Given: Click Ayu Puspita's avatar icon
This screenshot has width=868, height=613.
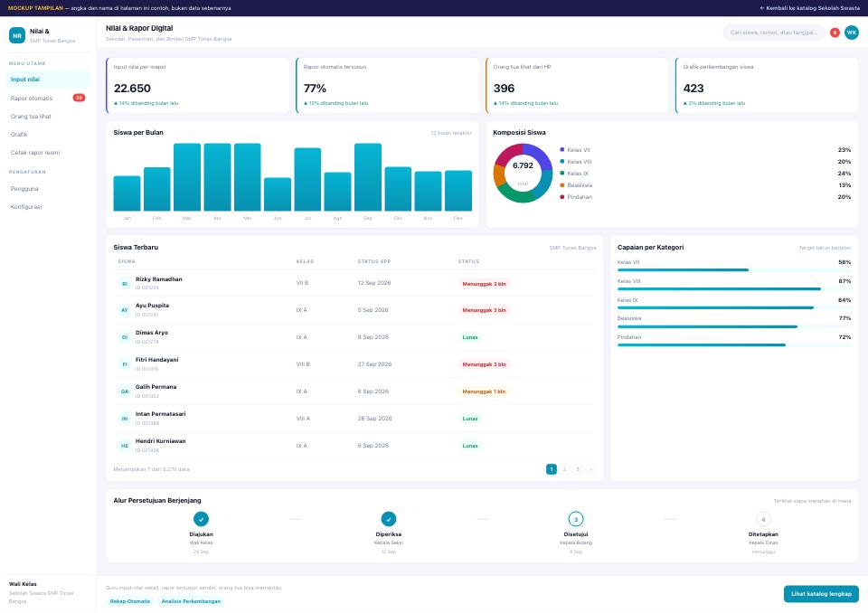Looking at the screenshot, I should pyautogui.click(x=125, y=310).
